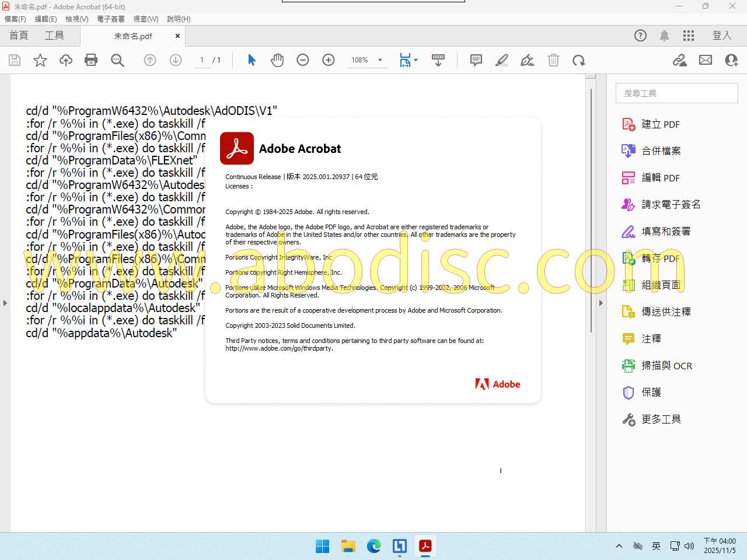The height and width of the screenshot is (560, 747).
Task: Click the Highlight text pen icon
Action: click(501, 60)
